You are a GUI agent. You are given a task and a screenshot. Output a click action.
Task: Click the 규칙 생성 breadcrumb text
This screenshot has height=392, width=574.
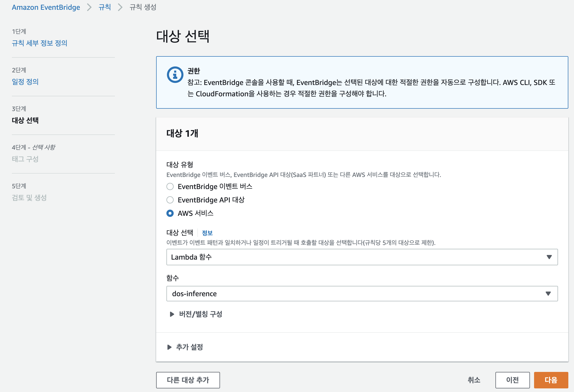pyautogui.click(x=143, y=7)
